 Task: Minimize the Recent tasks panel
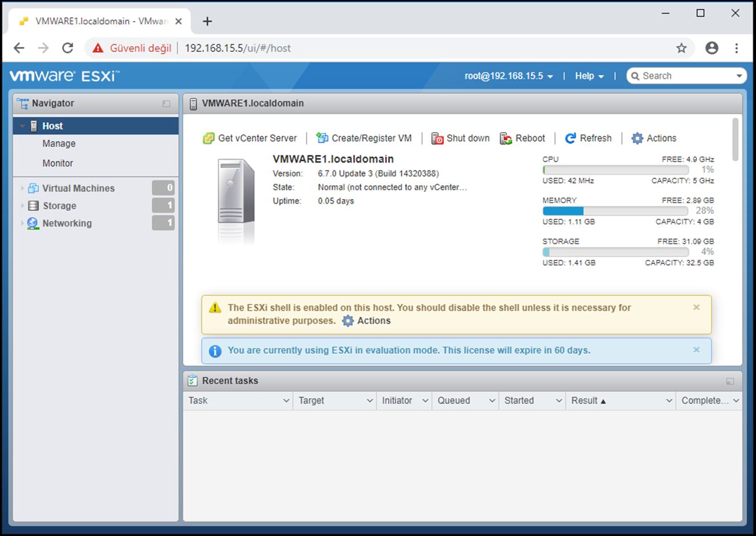730,381
